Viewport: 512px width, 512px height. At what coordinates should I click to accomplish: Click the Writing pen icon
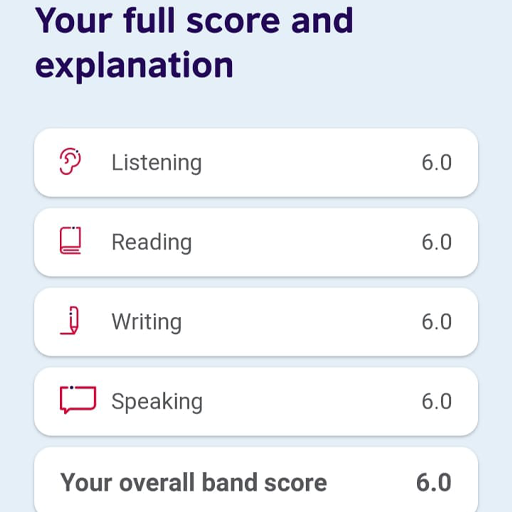pyautogui.click(x=70, y=320)
